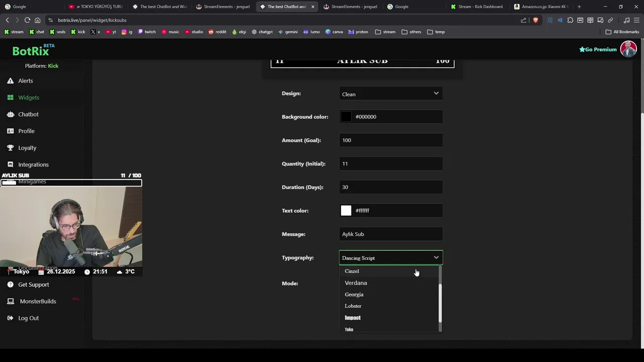Open the lumo bookmark
644x362 pixels.
[x=311, y=32]
